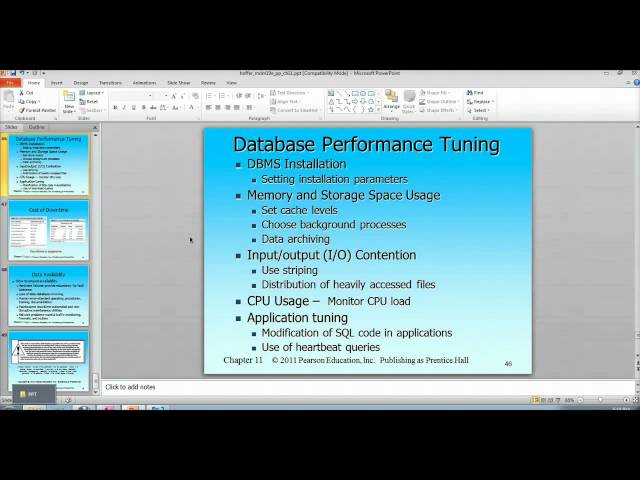Open the Change Case dropdown
The image size is (640, 480).
[x=176, y=108]
